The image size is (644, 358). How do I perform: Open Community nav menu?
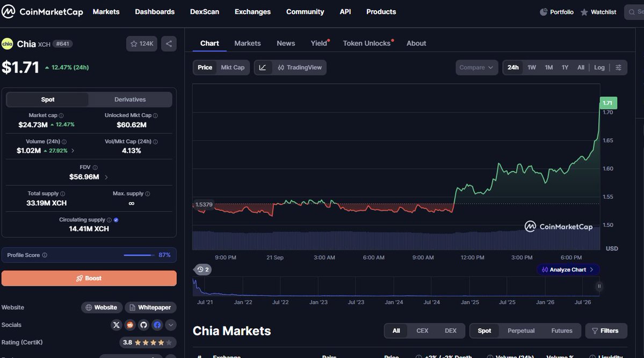pyautogui.click(x=305, y=12)
